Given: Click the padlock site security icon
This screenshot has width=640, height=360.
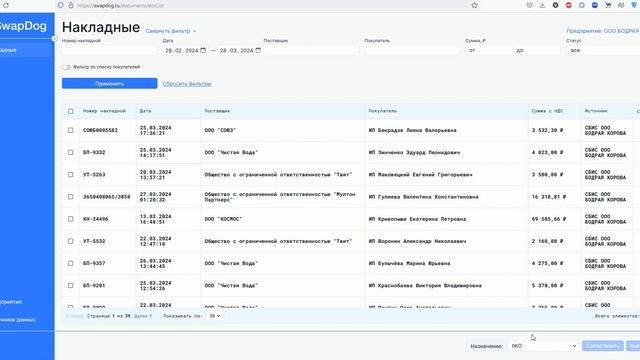Looking at the screenshot, I should pos(71,5).
